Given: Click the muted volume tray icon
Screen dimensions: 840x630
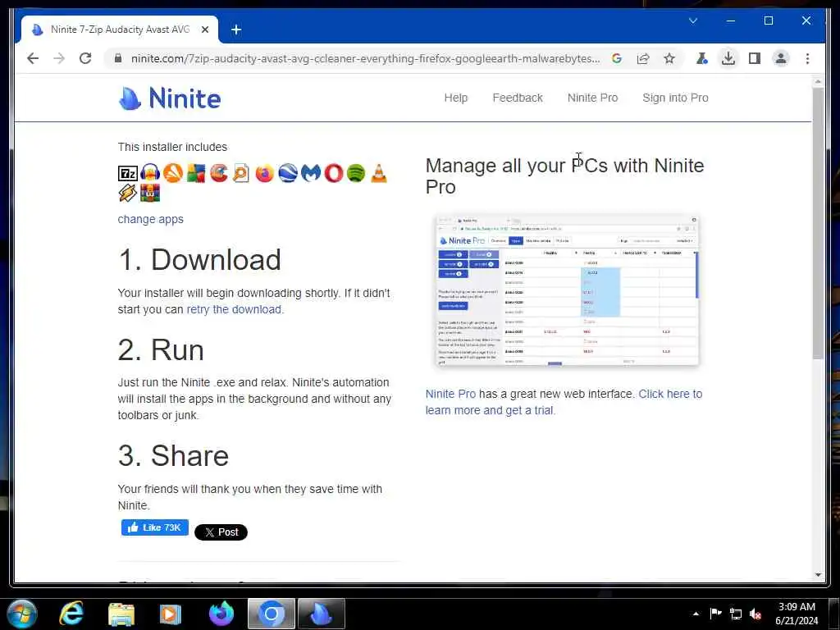Looking at the screenshot, I should point(756,614).
